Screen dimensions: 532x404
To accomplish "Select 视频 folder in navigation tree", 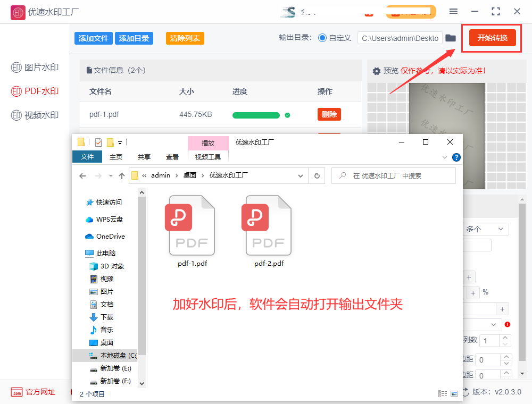I will pyautogui.click(x=102, y=279).
